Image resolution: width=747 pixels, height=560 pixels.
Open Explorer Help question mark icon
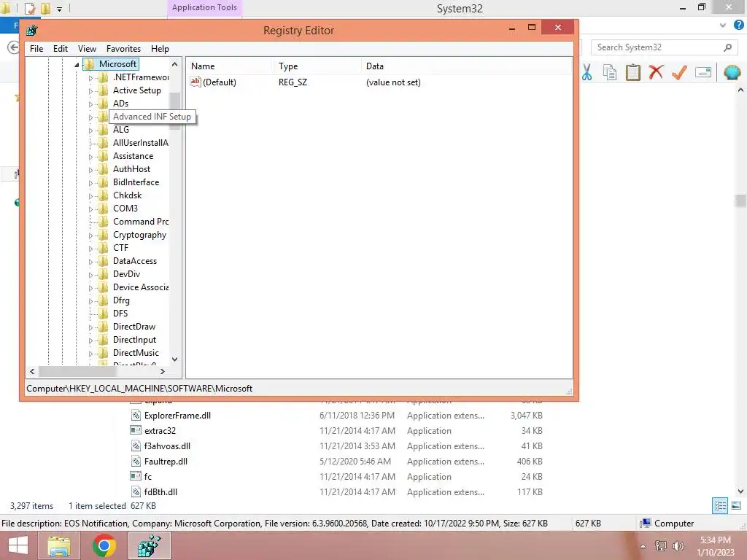point(739,26)
